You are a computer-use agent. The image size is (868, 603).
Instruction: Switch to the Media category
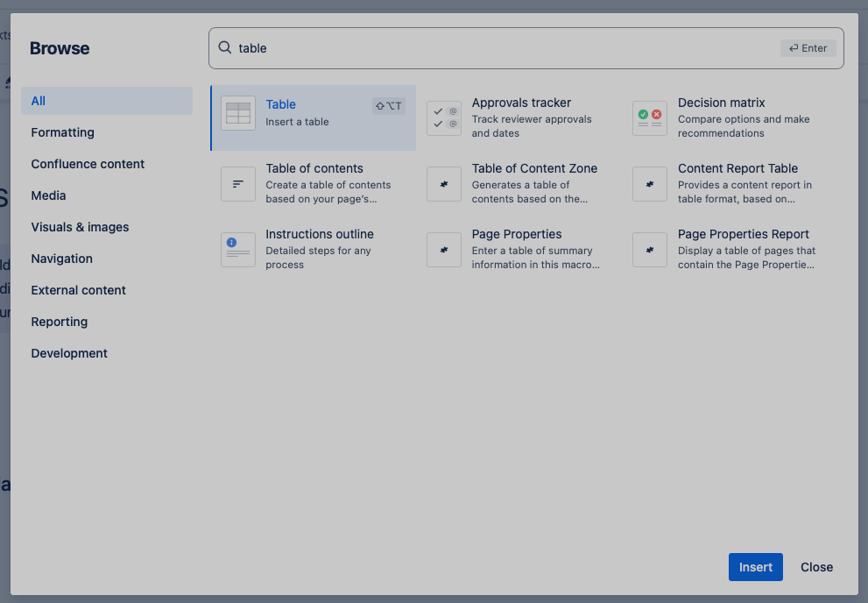(x=107, y=195)
